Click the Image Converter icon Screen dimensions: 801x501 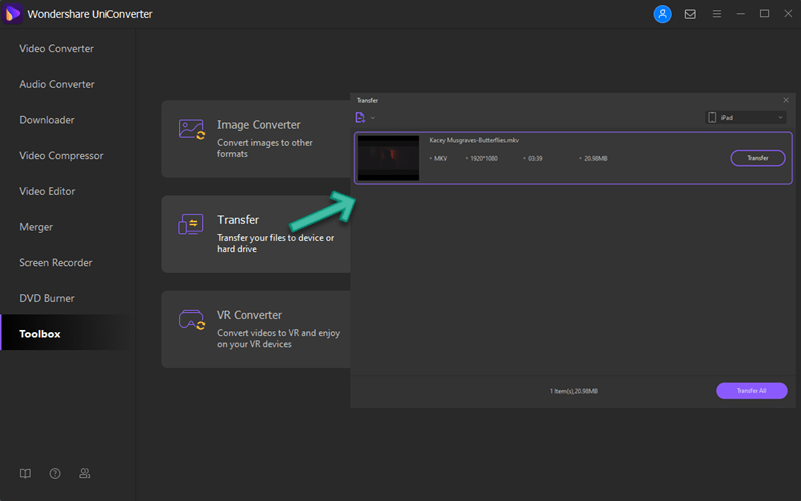tap(192, 129)
